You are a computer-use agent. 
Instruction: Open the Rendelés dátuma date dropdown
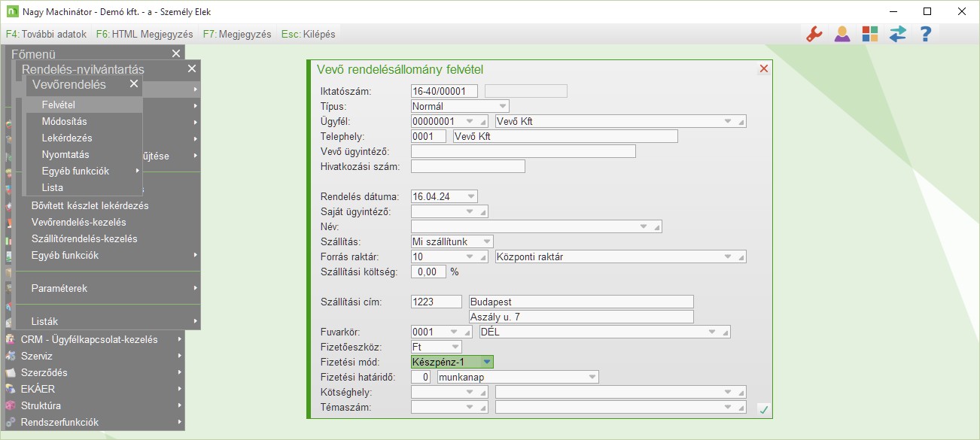(471, 196)
